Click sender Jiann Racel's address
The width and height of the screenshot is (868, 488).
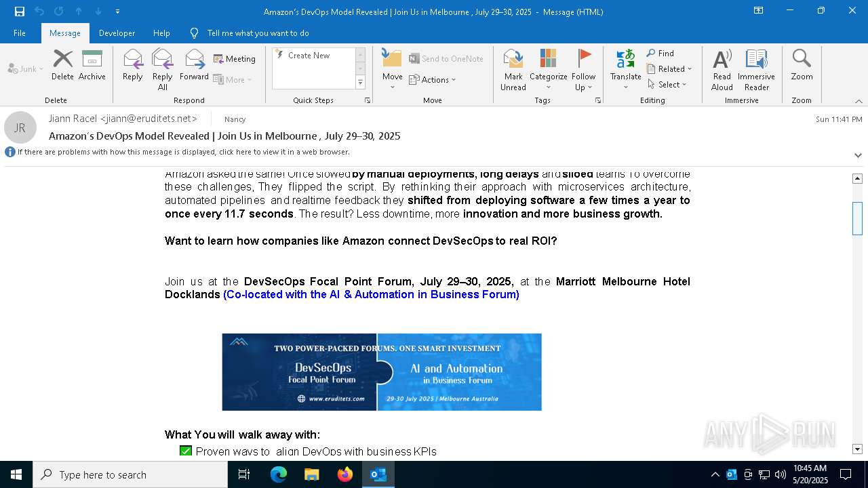click(x=123, y=119)
